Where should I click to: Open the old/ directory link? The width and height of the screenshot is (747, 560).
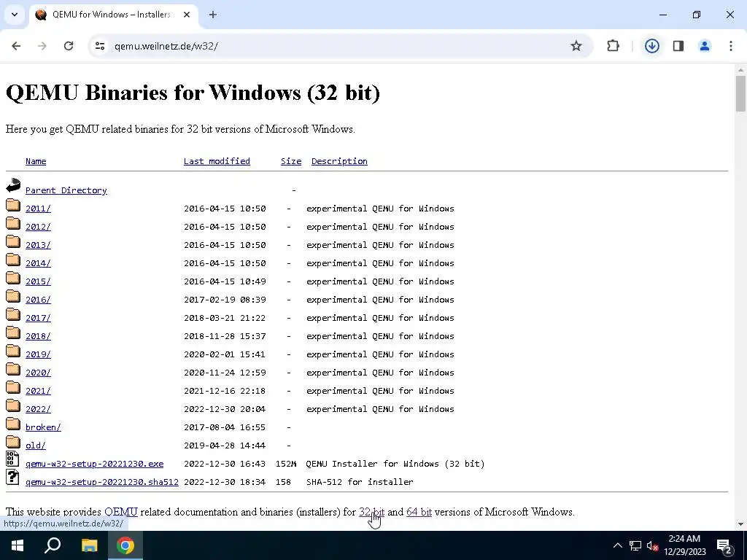tap(36, 446)
